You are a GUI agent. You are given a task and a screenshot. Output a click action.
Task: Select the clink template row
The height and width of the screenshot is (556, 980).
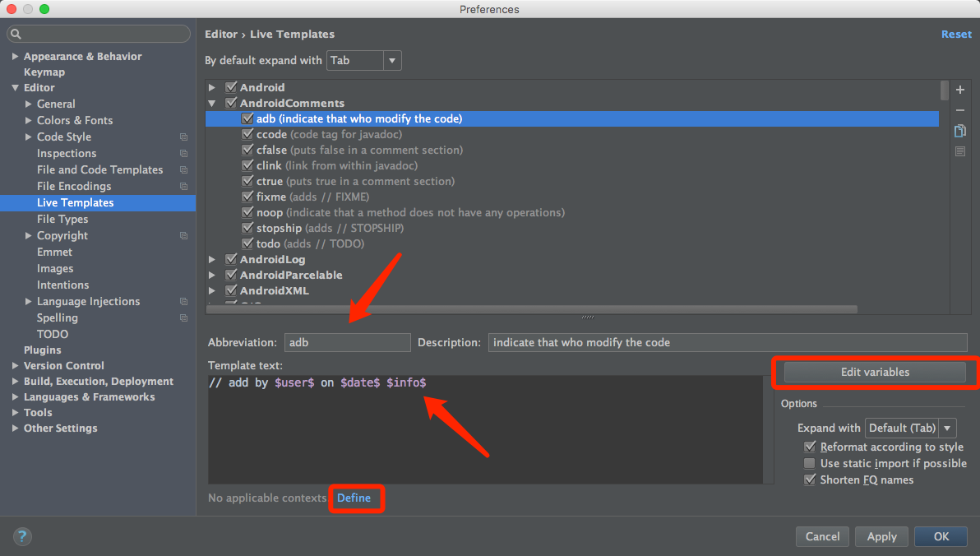[x=572, y=166]
